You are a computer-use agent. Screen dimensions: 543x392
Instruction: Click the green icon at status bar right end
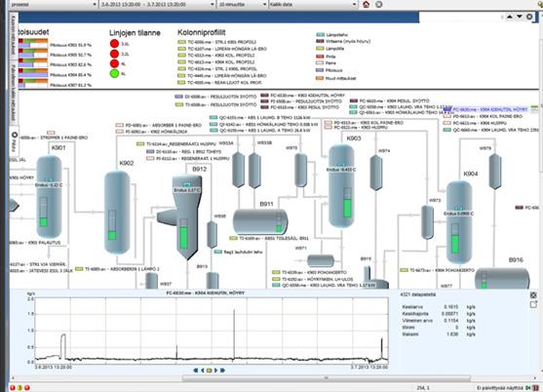pyautogui.click(x=528, y=388)
